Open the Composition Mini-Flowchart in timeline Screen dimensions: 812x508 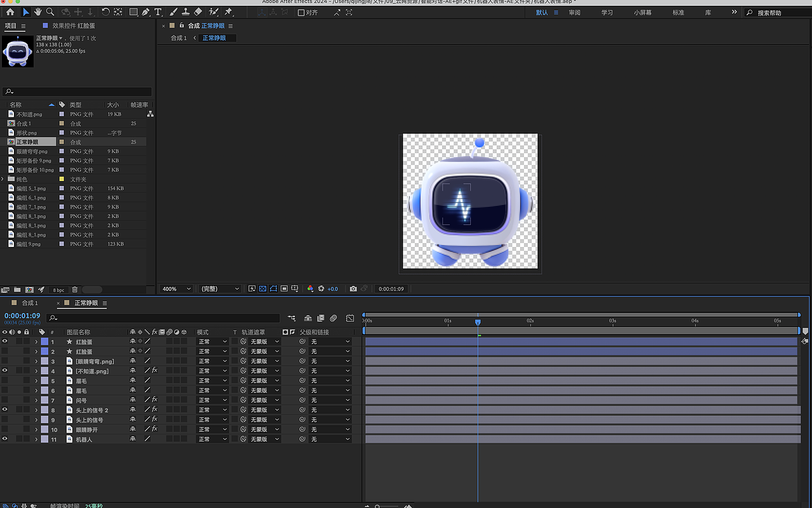point(291,318)
